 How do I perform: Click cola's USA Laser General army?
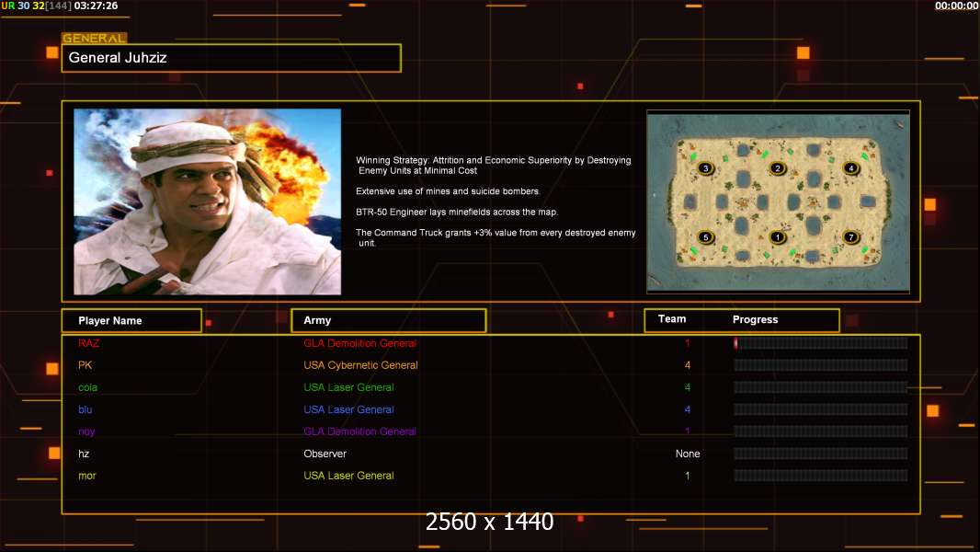(348, 387)
